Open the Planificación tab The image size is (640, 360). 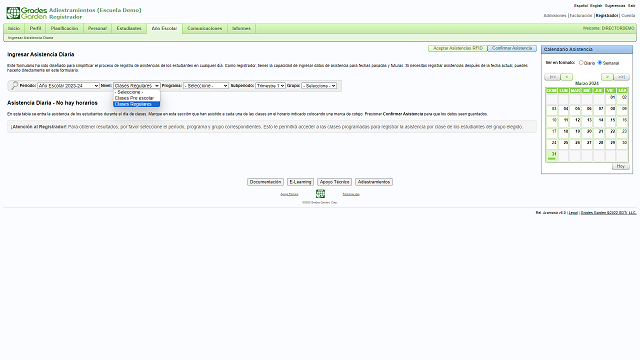coord(64,29)
